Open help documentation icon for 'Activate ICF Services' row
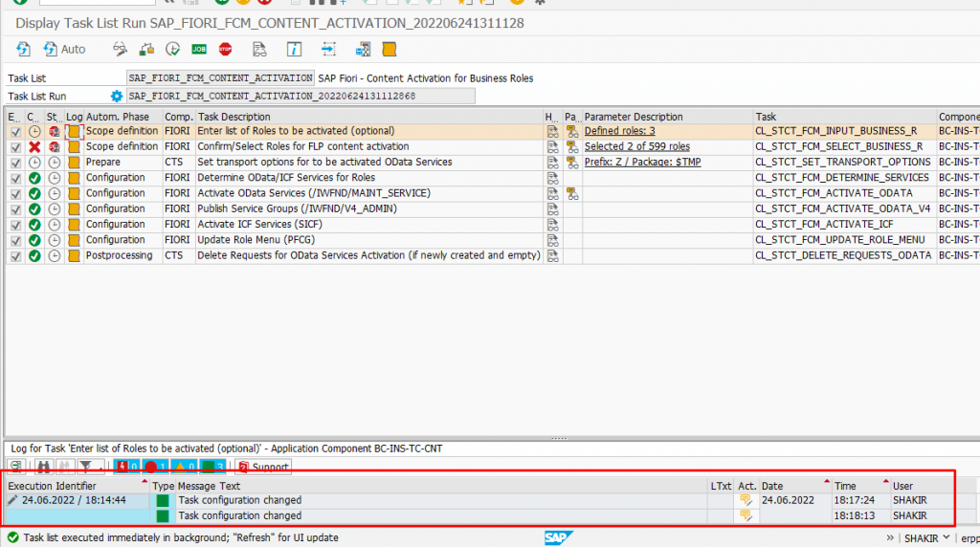 (x=552, y=225)
